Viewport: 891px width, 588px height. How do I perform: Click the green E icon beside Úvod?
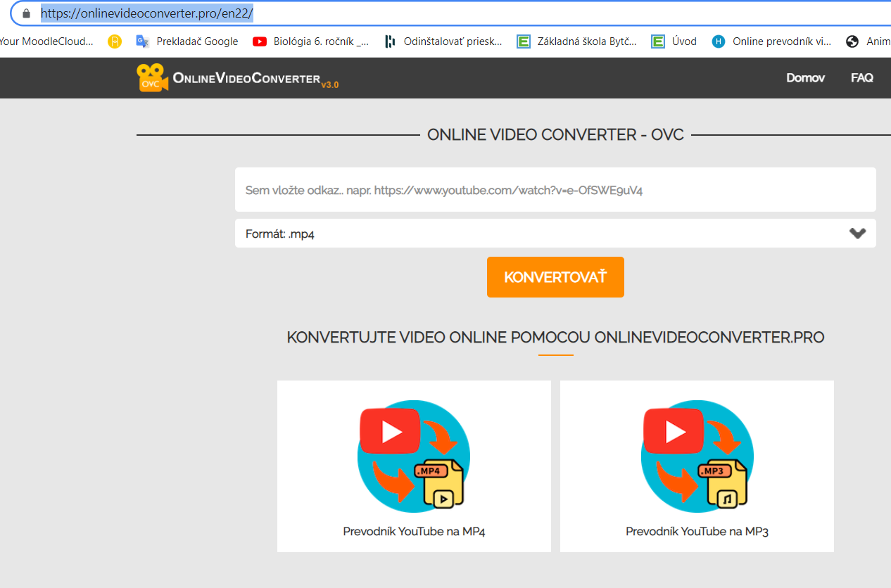click(x=657, y=41)
